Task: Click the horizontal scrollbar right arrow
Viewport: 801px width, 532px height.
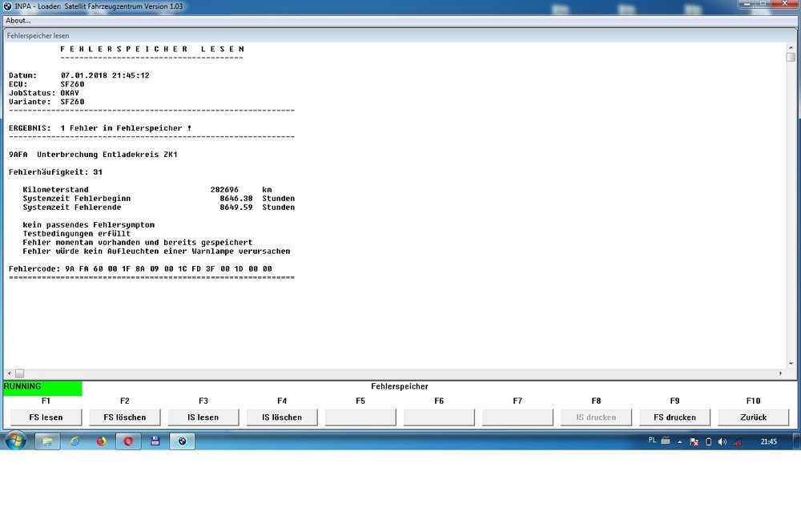Action: [x=781, y=373]
